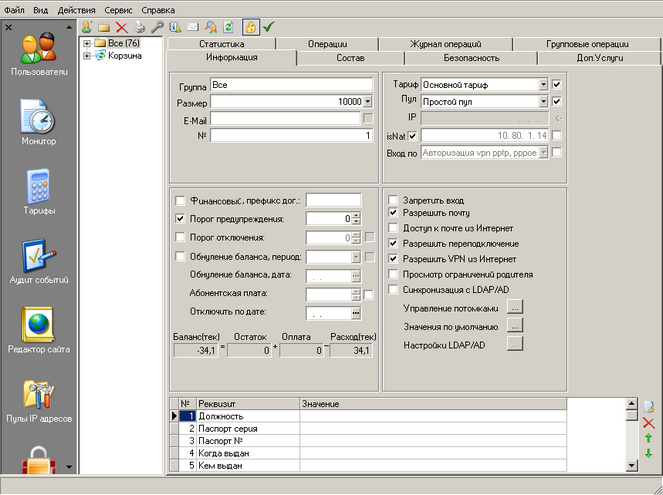Image resolution: width=663 pixels, height=495 pixels.
Task: Click the key icon in toolbar
Action: coord(156,27)
